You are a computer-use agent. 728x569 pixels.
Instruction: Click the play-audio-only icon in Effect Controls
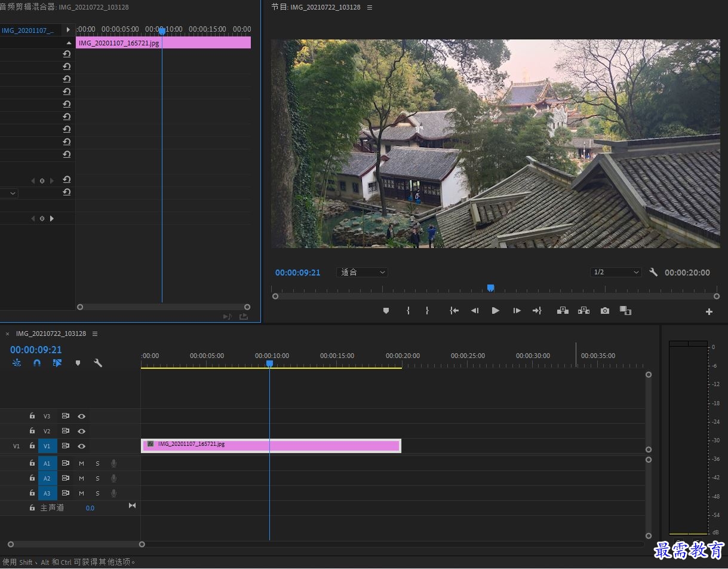pyautogui.click(x=227, y=316)
